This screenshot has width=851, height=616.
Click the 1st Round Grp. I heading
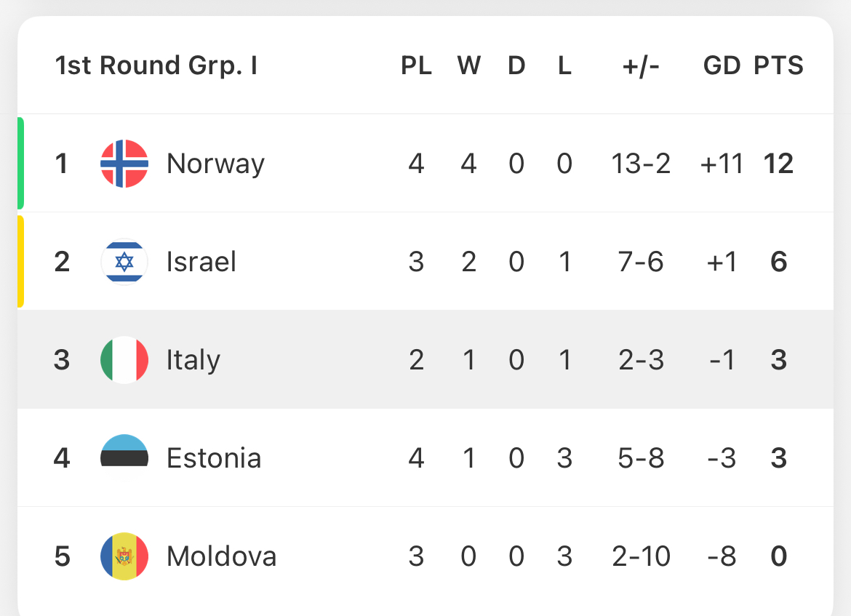156,65
